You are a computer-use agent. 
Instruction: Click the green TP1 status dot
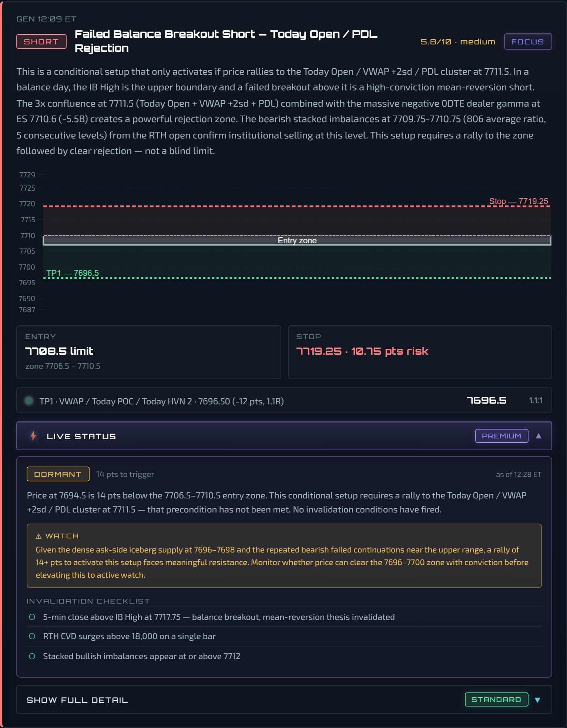click(x=29, y=401)
